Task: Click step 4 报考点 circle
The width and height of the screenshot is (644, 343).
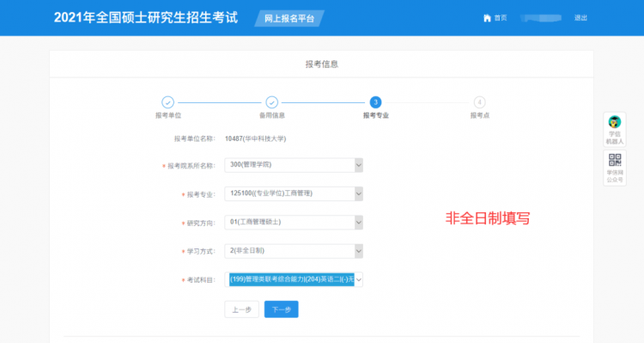Action: [x=479, y=102]
